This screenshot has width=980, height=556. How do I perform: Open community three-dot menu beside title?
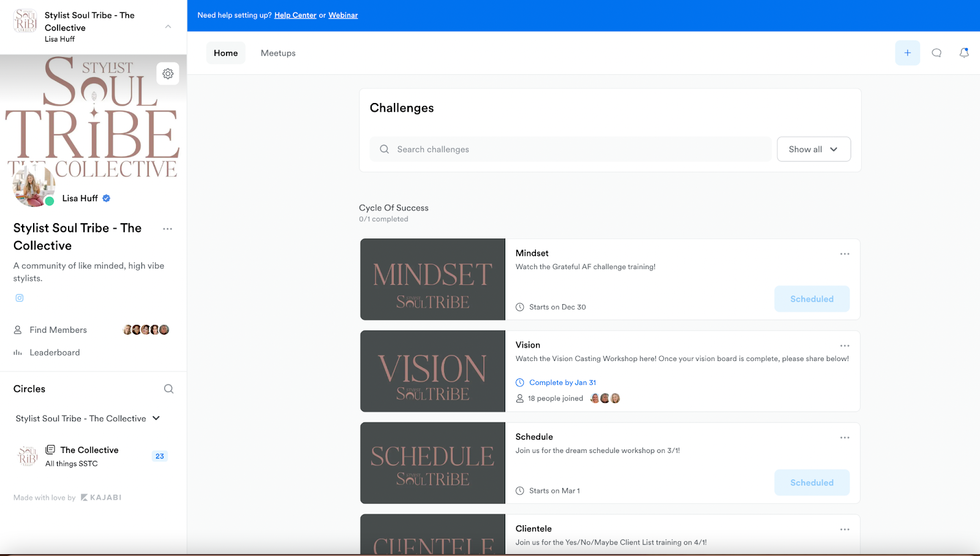click(167, 229)
